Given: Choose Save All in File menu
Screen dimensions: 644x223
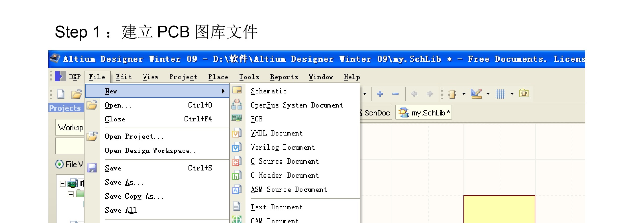Looking at the screenshot, I should point(157,210).
